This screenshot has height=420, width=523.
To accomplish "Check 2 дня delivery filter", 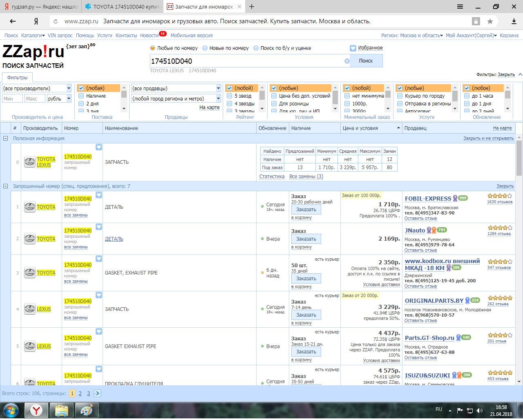I will (81, 104).
